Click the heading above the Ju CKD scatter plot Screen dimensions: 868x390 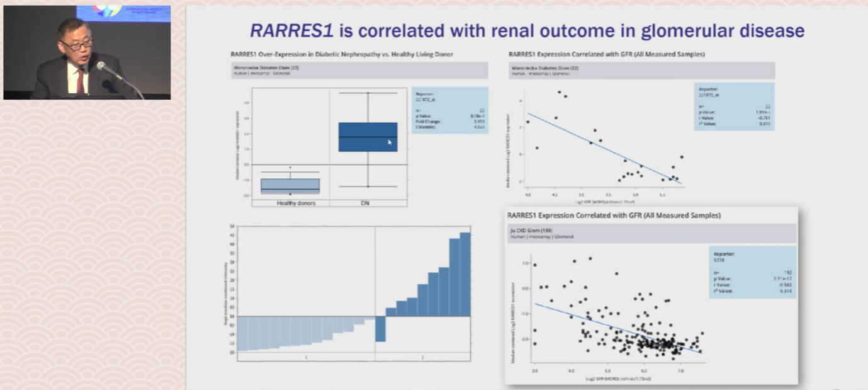click(x=614, y=215)
